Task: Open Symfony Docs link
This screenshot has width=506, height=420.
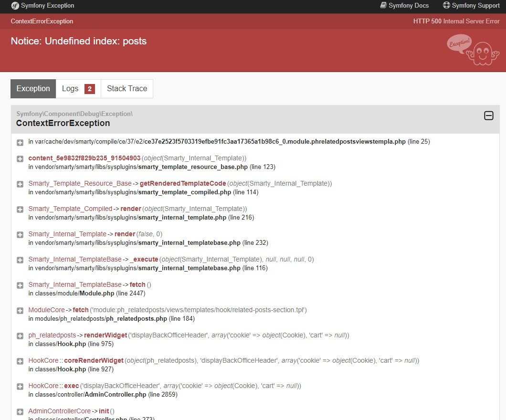Action: click(405, 5)
